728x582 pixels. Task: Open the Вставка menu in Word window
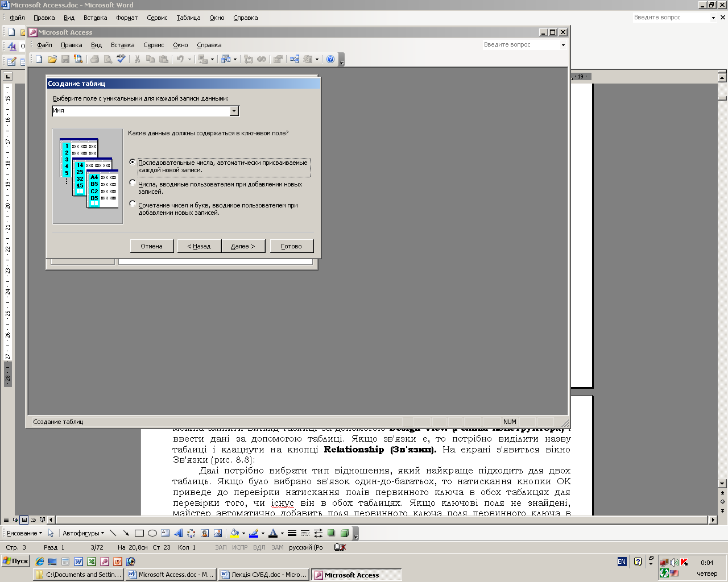point(96,18)
